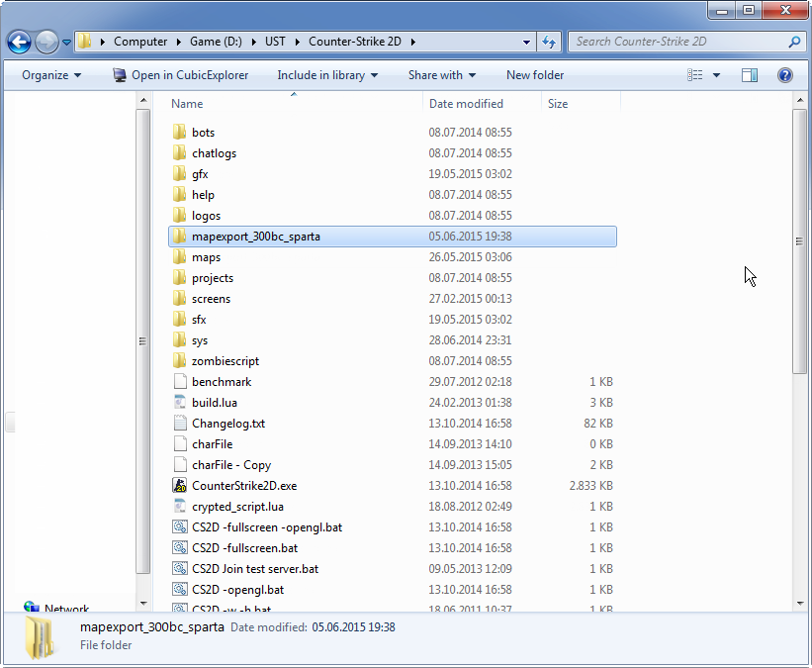Expand the arrow after UST breadcrumb
Viewport: 812px width, 668px height.
tap(298, 42)
